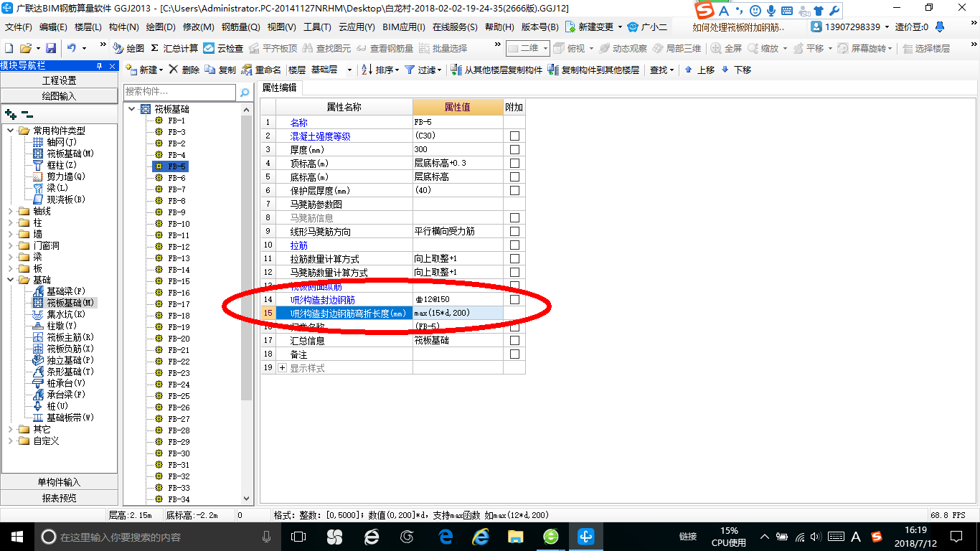
Task: Click 报表预览 navigation button
Action: pos(60,497)
